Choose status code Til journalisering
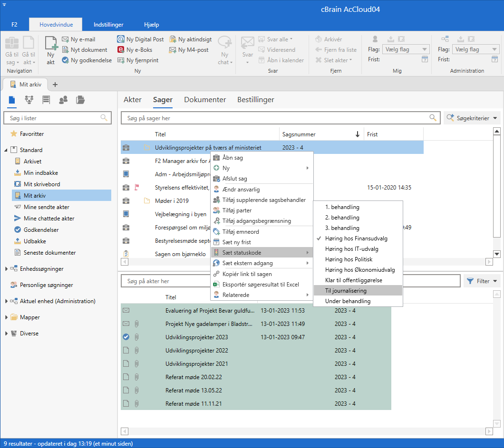Viewport: 504px width, 448px height. pyautogui.click(x=346, y=291)
